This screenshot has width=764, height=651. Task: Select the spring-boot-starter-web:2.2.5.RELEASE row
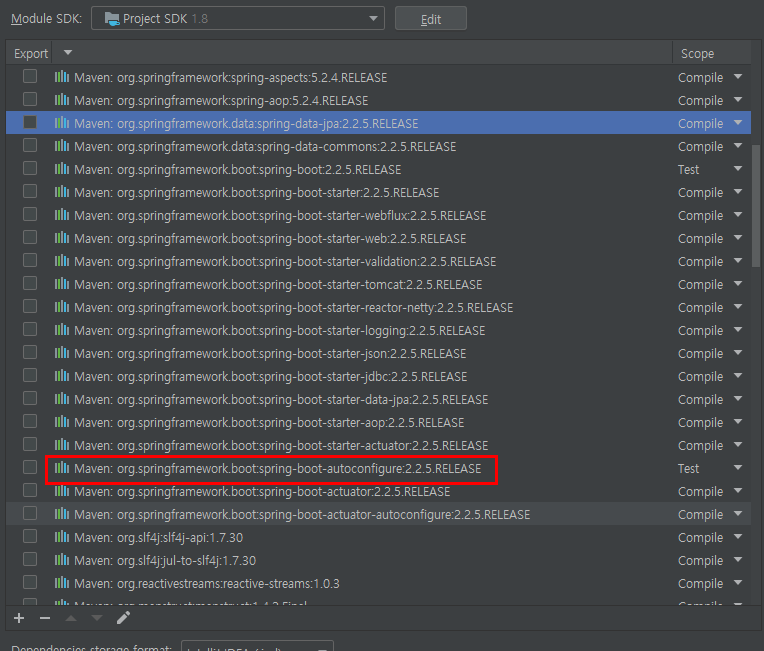[378, 238]
